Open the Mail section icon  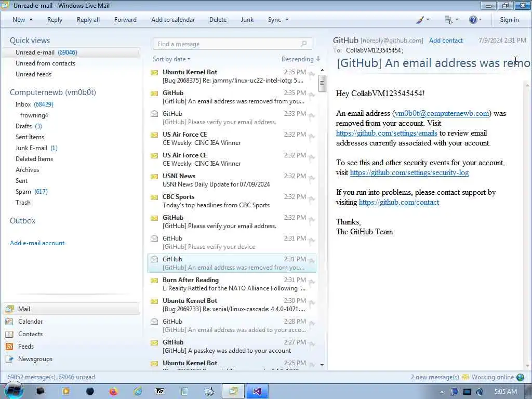(x=9, y=309)
